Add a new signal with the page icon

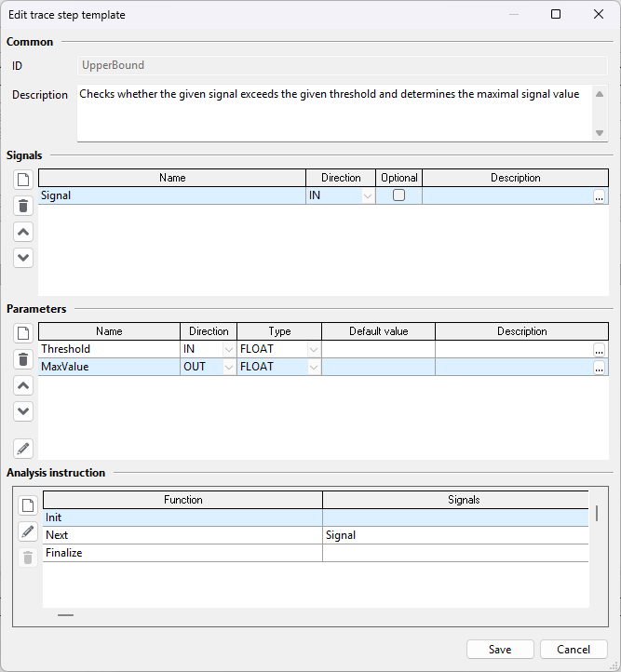pyautogui.click(x=23, y=180)
